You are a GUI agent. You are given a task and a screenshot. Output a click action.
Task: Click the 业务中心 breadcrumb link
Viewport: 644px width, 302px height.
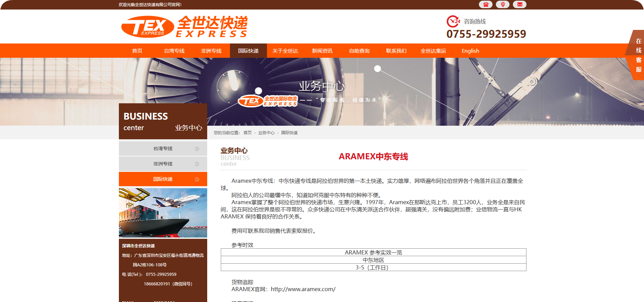pos(266,133)
